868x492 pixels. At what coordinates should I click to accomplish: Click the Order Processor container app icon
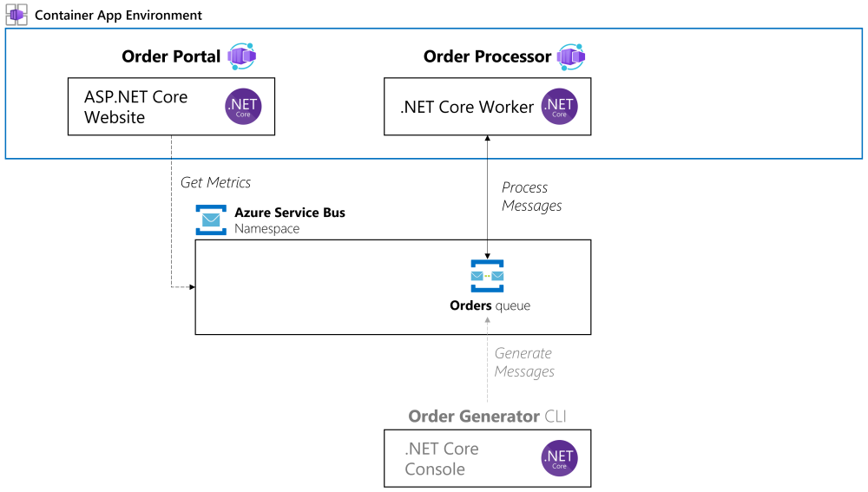571,56
